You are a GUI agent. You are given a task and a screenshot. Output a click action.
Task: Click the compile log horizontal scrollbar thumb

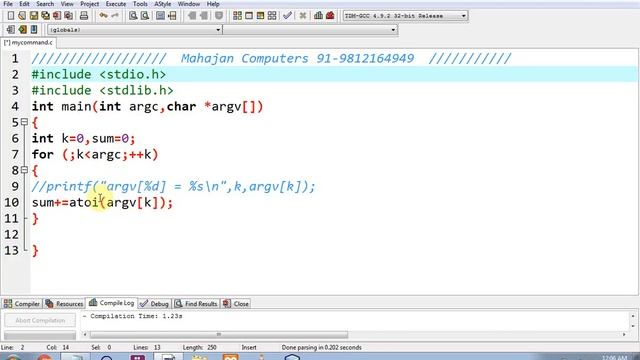(219, 335)
